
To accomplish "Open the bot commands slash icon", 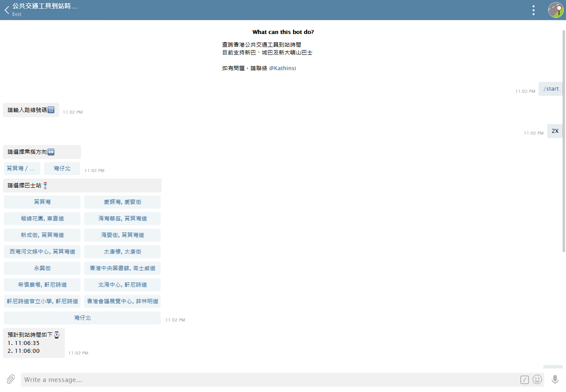I will tap(524, 379).
